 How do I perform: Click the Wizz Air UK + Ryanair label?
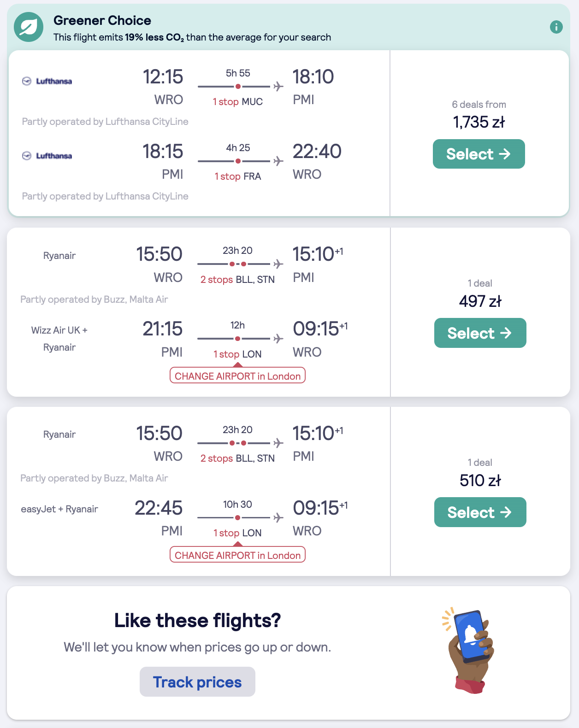pyautogui.click(x=59, y=339)
